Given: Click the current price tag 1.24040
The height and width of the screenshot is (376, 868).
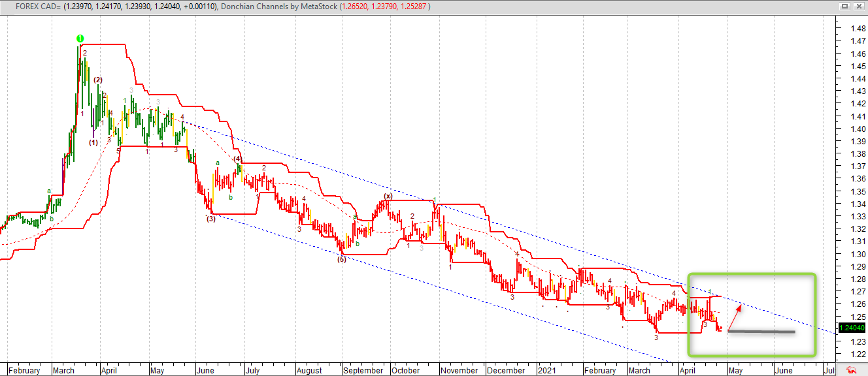Looking at the screenshot, I should [852, 328].
